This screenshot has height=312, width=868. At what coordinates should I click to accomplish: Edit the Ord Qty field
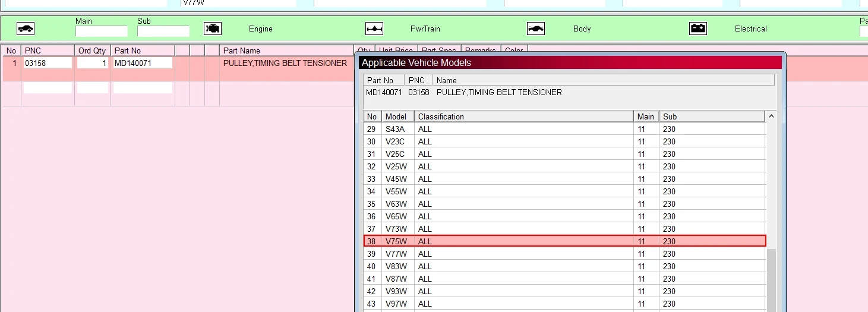click(93, 63)
